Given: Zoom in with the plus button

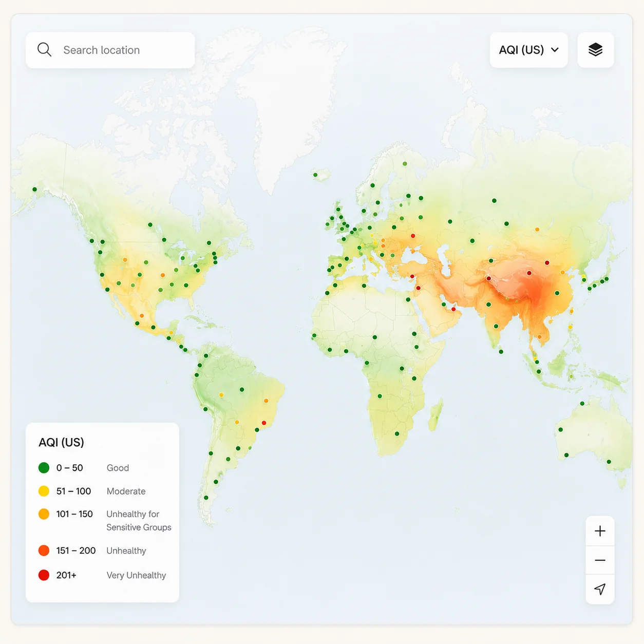Looking at the screenshot, I should [x=600, y=531].
